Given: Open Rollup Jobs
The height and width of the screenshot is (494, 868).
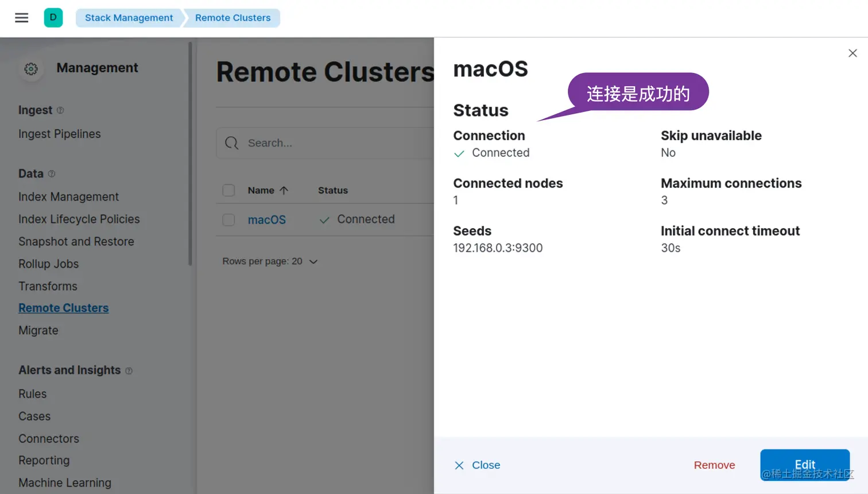Looking at the screenshot, I should tap(49, 264).
